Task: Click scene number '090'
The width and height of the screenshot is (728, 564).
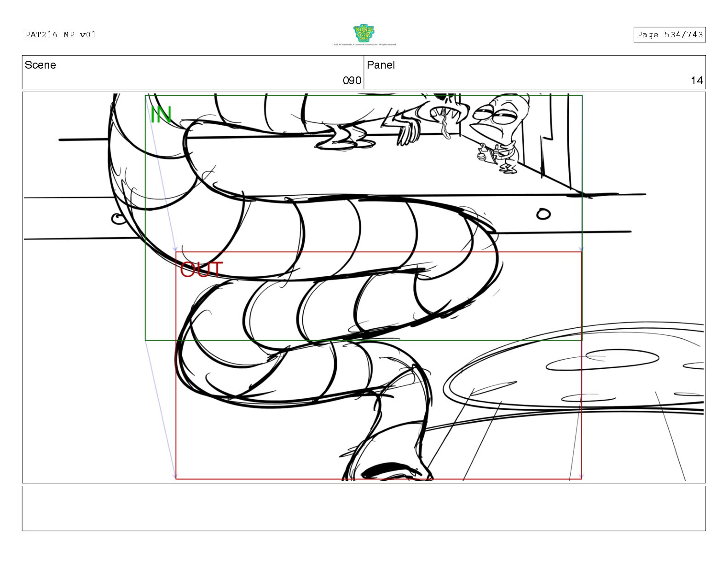Action: (x=352, y=81)
